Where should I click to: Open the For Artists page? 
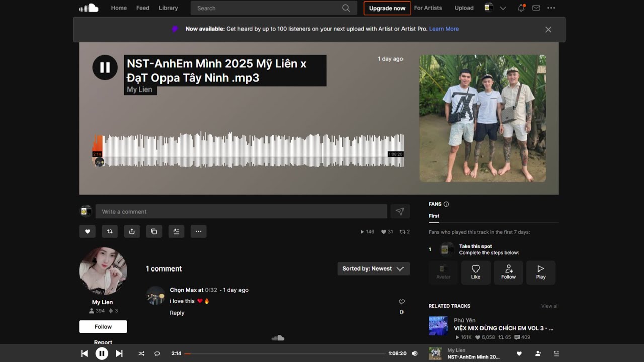428,8
